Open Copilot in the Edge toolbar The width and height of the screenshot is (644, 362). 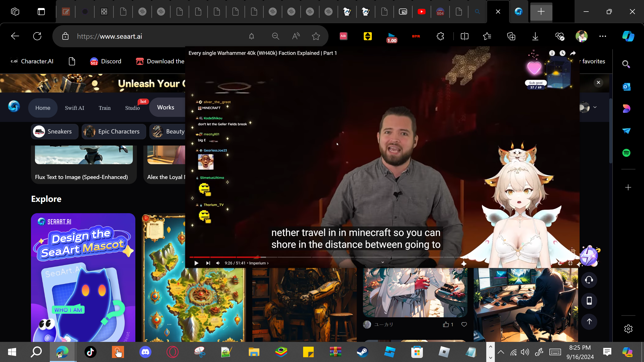pos(628,36)
